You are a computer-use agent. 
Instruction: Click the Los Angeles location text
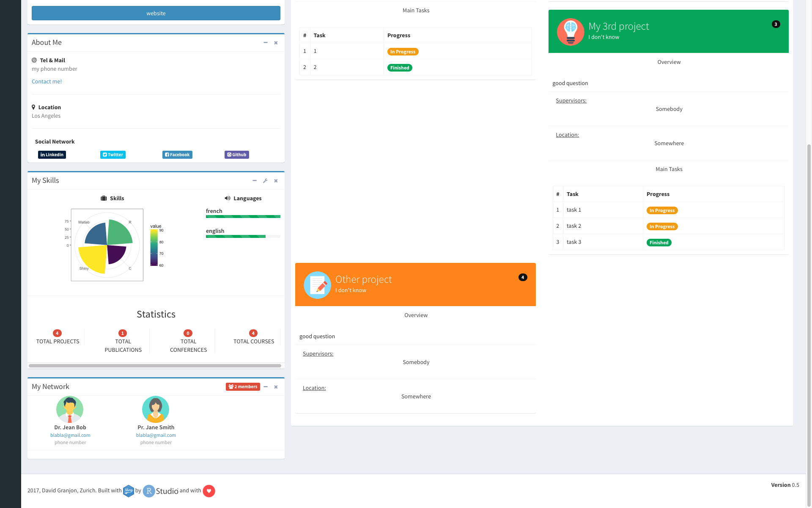click(x=46, y=116)
